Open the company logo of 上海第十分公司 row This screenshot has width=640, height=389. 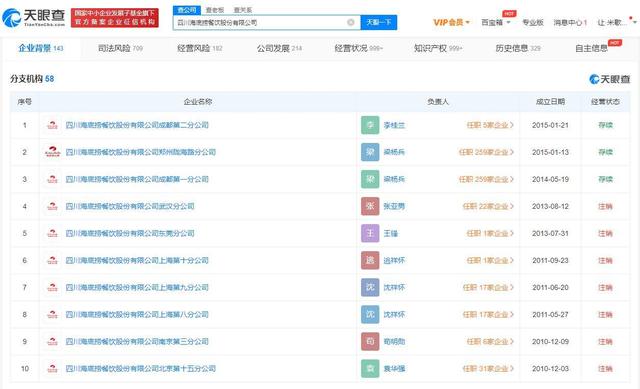coord(52,260)
